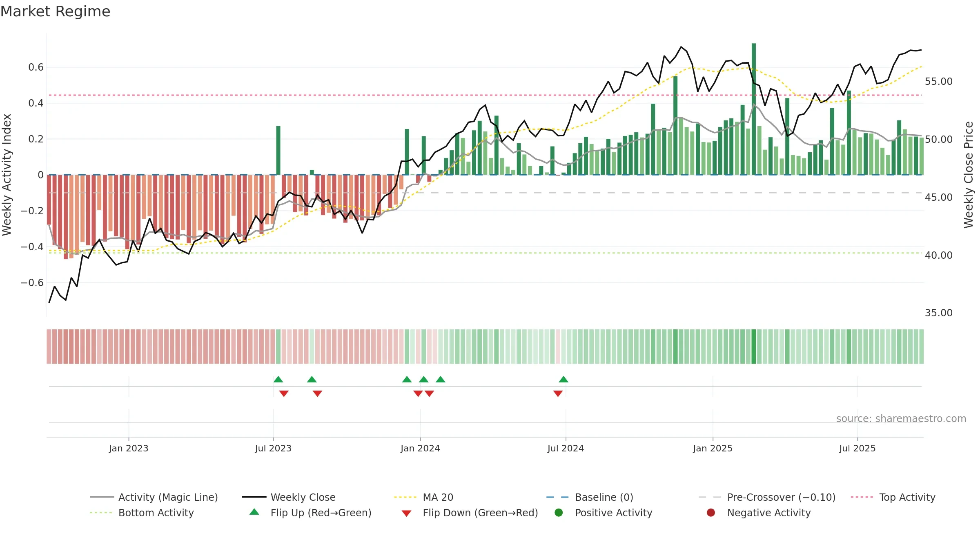This screenshot has height=551, width=980.
Task: Click the darkest green cell in the regime strip
Action: [754, 347]
